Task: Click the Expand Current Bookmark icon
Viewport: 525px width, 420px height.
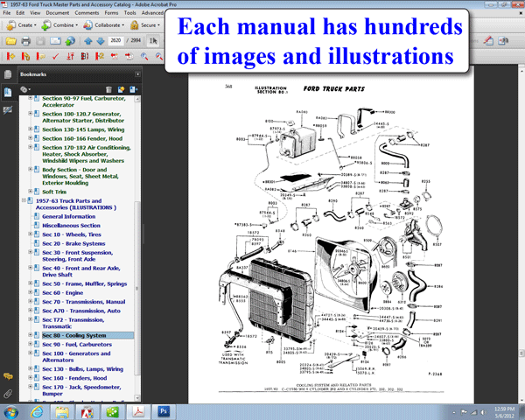Action: point(134,89)
